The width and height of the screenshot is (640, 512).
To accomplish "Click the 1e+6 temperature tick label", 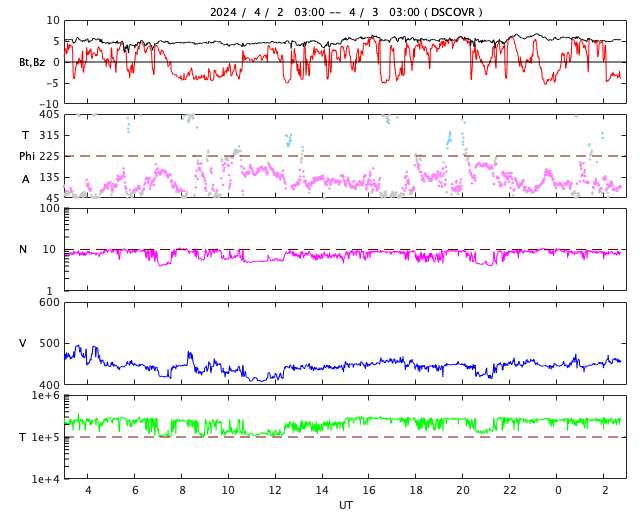I will 45,396.
